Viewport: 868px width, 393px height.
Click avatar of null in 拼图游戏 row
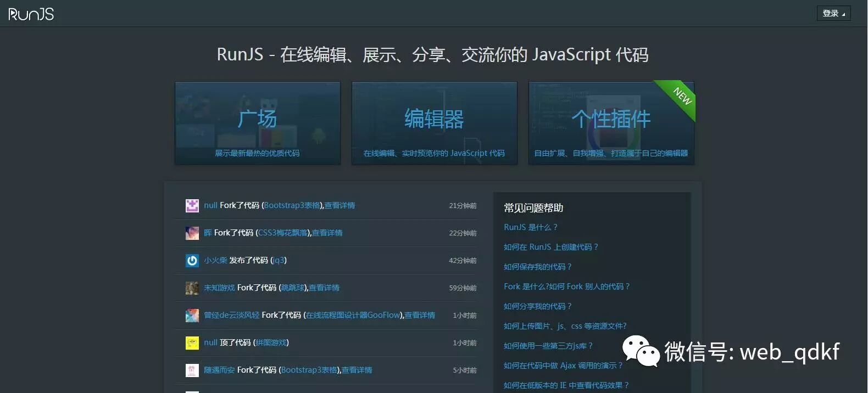[x=192, y=343]
